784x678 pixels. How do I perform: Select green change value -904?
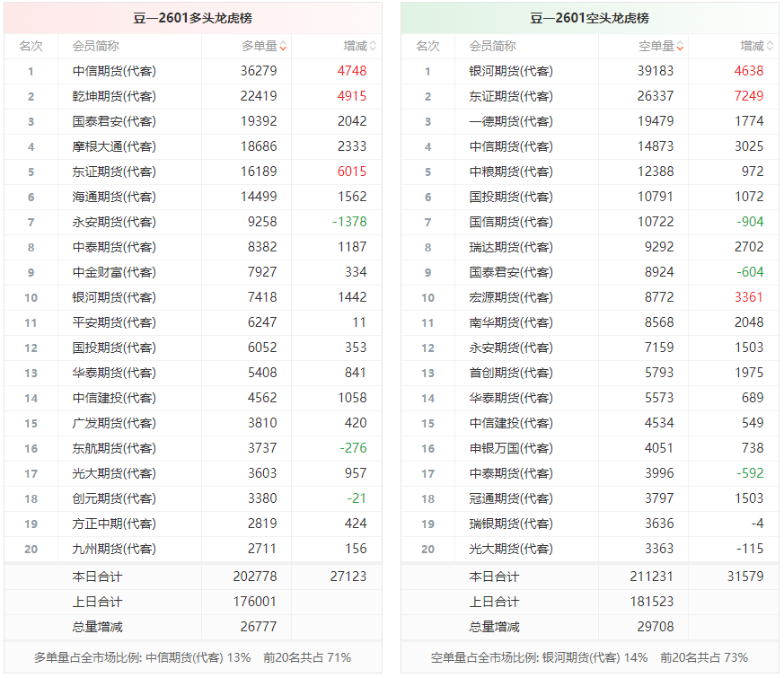tap(750, 222)
